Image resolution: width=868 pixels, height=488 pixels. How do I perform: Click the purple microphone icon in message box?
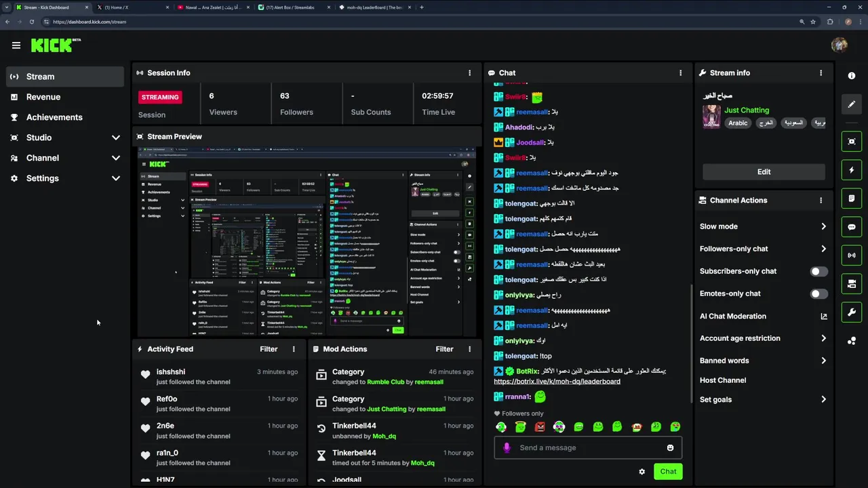[x=507, y=448]
